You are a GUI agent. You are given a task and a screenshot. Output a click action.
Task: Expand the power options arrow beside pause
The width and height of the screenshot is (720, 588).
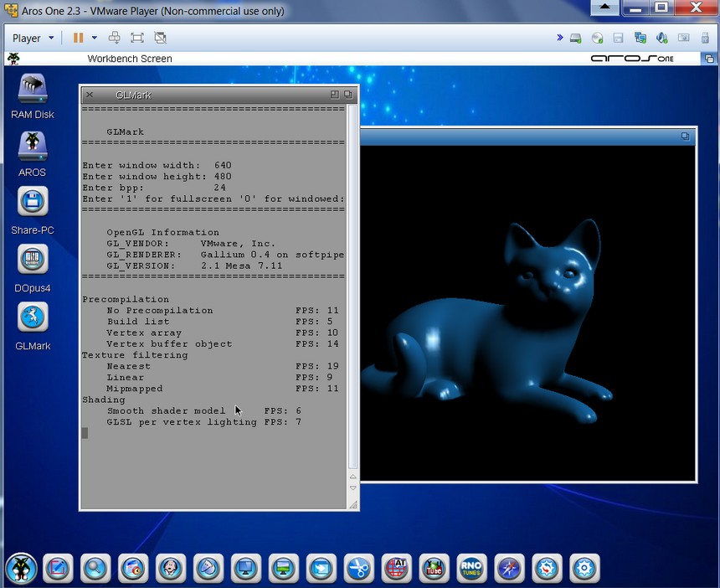click(95, 38)
